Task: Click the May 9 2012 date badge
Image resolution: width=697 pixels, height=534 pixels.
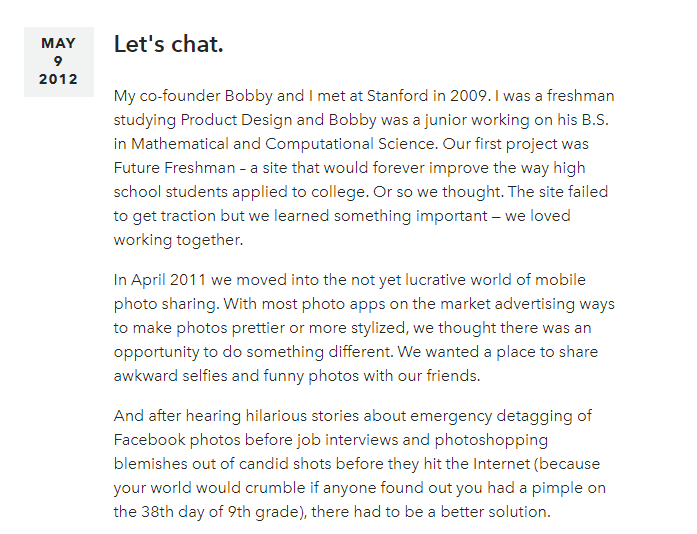Action: point(59,62)
